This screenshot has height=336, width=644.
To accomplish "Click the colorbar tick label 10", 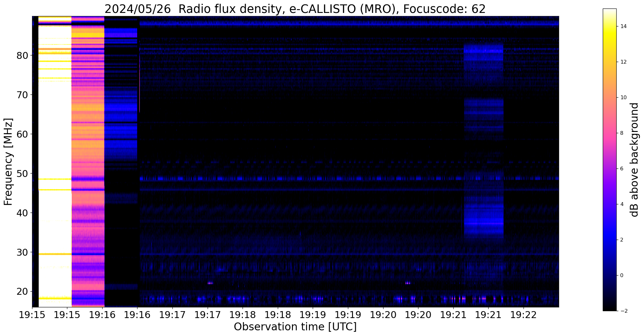I will pos(623,98).
